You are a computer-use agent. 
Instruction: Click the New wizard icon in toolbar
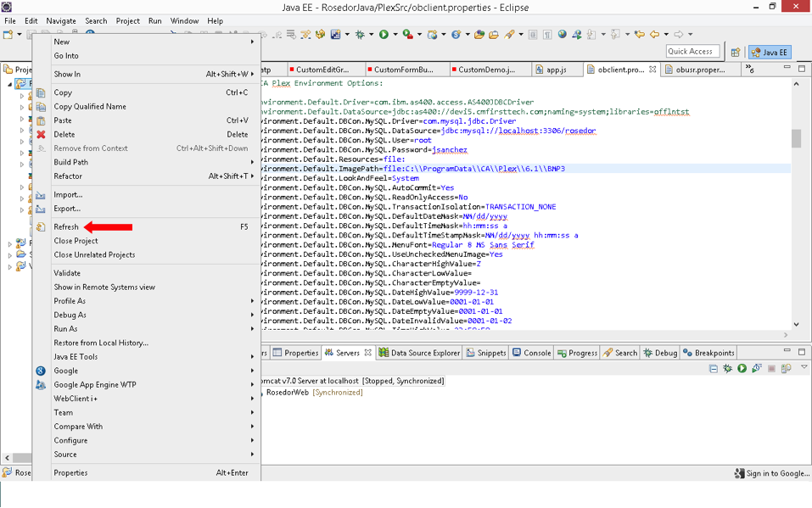coord(8,35)
